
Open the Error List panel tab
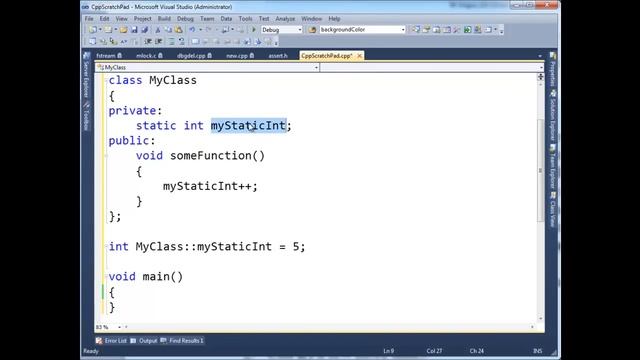pos(111,341)
